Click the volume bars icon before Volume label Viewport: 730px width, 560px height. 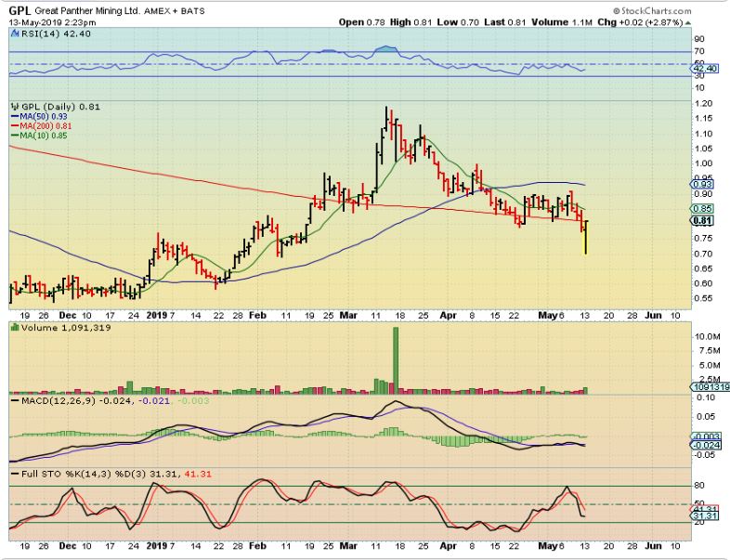point(15,328)
